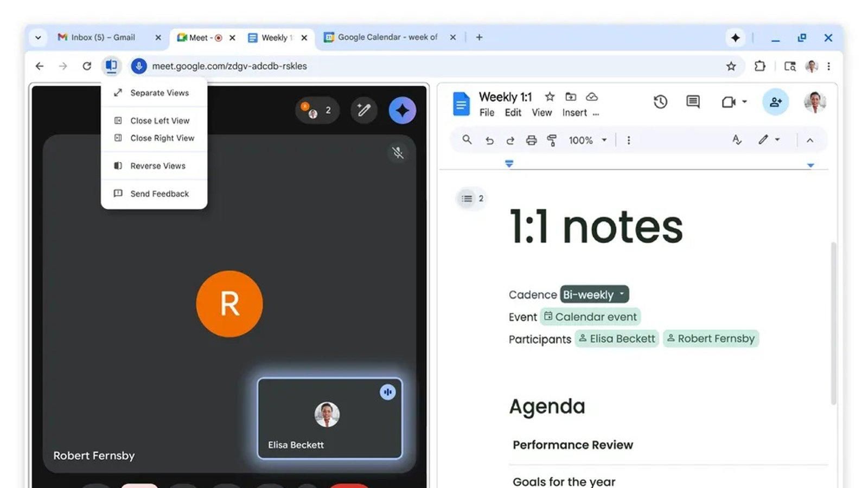
Task: Select the Paint format tool
Action: [552, 140]
